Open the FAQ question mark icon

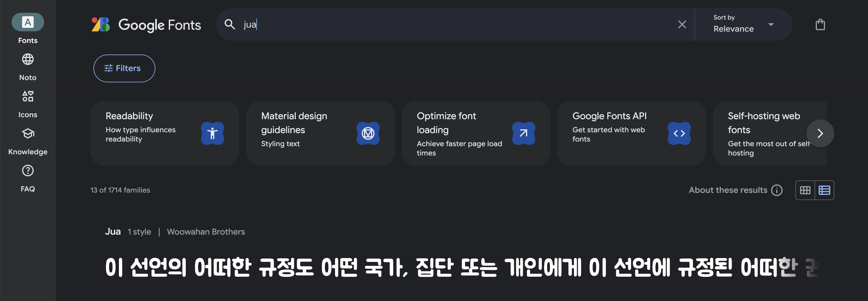(28, 171)
